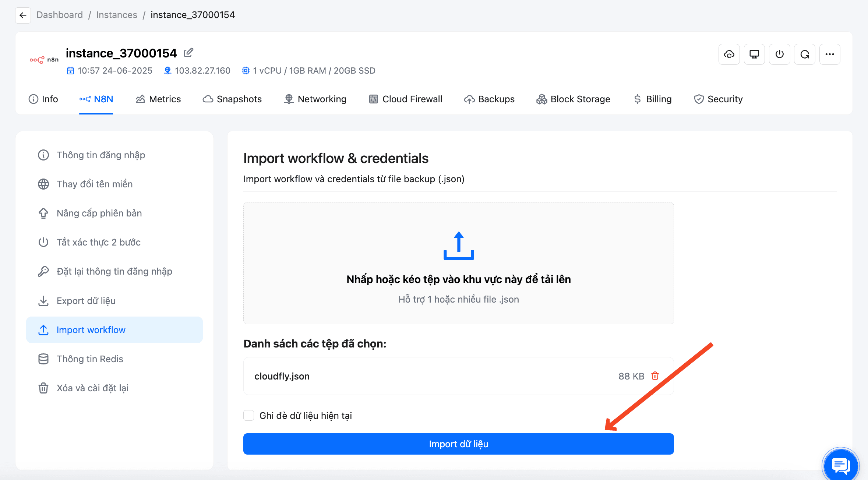The height and width of the screenshot is (480, 868).
Task: Open the three-dots more options menu
Action: click(x=830, y=54)
